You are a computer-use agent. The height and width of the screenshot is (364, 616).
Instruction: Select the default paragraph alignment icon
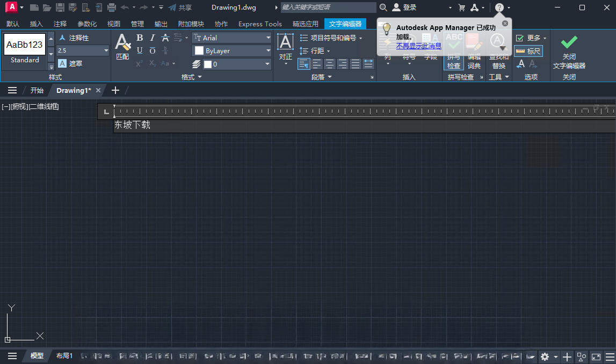pos(304,63)
